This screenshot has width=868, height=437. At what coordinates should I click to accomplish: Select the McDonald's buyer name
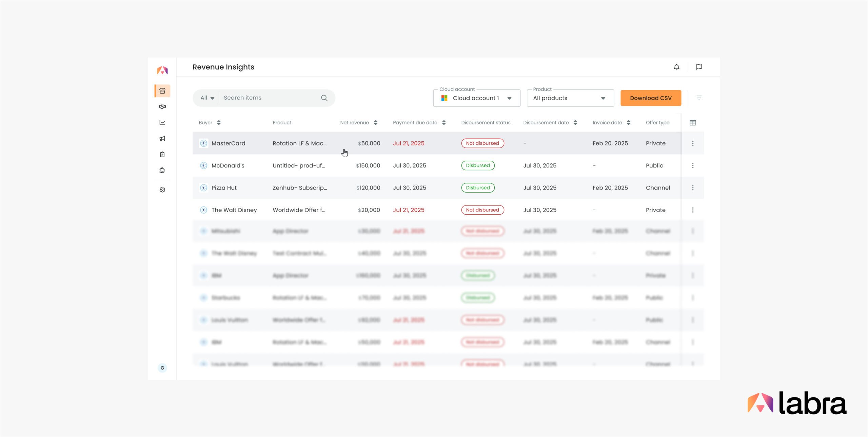pyautogui.click(x=228, y=165)
